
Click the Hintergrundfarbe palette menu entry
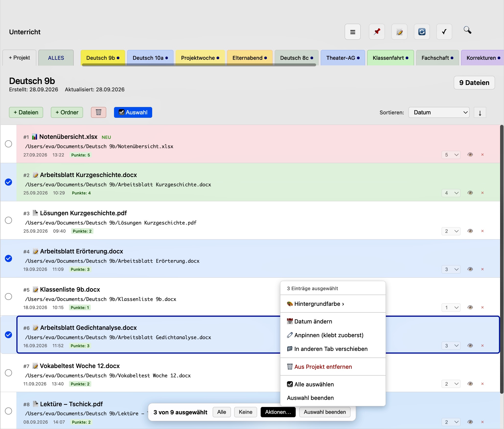(x=333, y=304)
